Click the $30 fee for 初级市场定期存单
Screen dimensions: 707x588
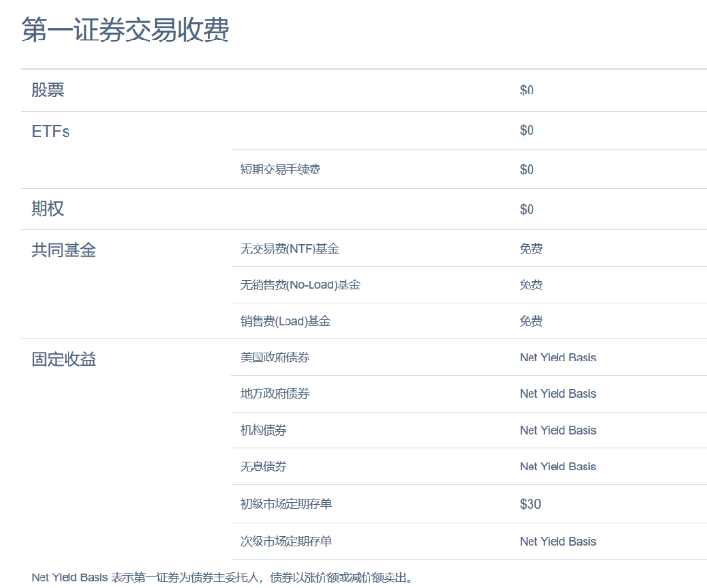point(530,504)
